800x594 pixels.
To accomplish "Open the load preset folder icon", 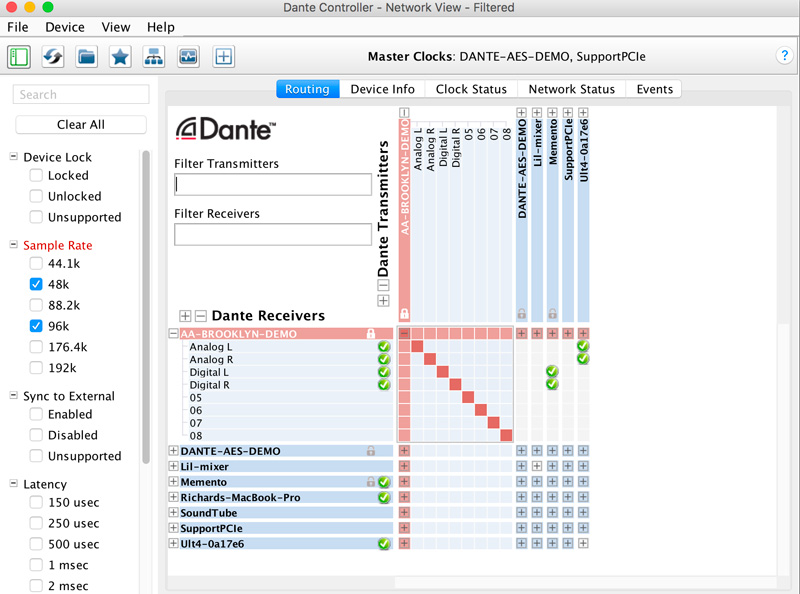I will coord(86,57).
